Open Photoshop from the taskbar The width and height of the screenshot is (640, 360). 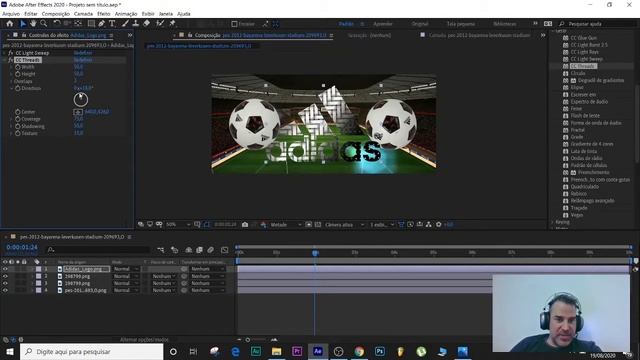click(x=380, y=351)
